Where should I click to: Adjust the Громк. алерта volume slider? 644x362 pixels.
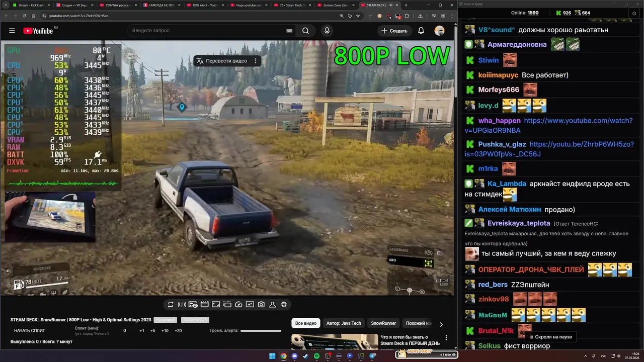(x=261, y=331)
